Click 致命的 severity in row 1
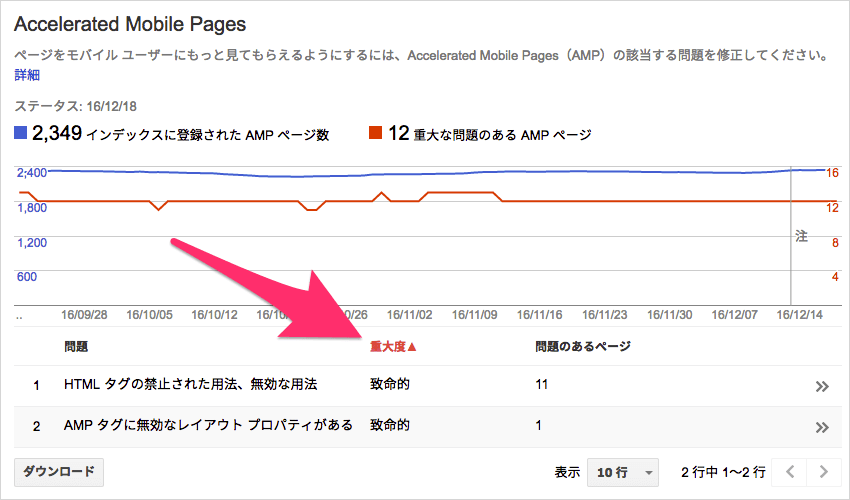850x500 pixels. click(390, 384)
